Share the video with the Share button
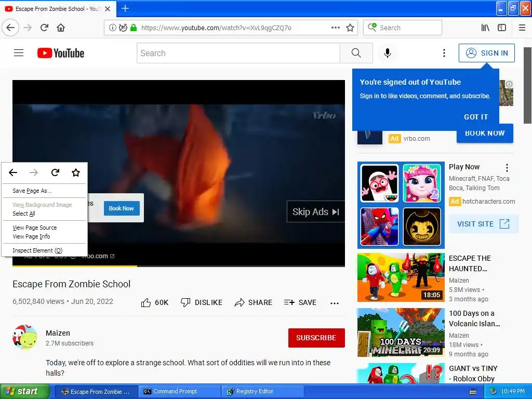Image resolution: width=532 pixels, height=399 pixels. click(254, 302)
